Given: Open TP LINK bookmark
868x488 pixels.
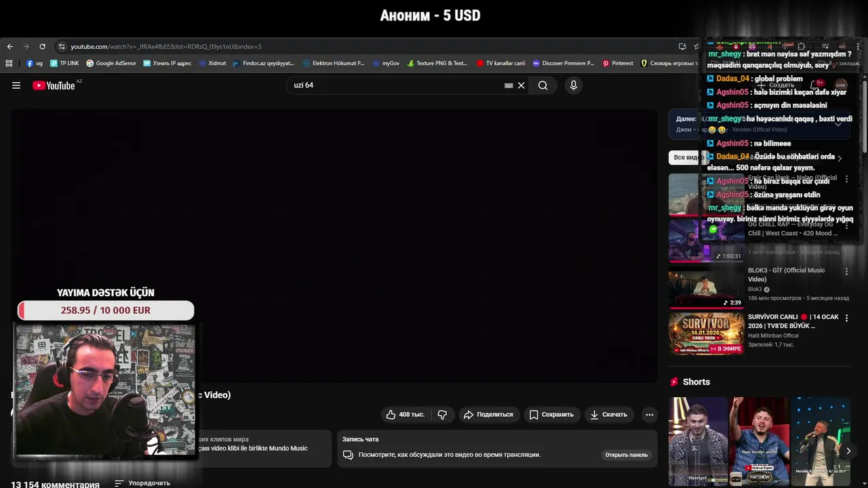Looking at the screenshot, I should click(x=64, y=63).
